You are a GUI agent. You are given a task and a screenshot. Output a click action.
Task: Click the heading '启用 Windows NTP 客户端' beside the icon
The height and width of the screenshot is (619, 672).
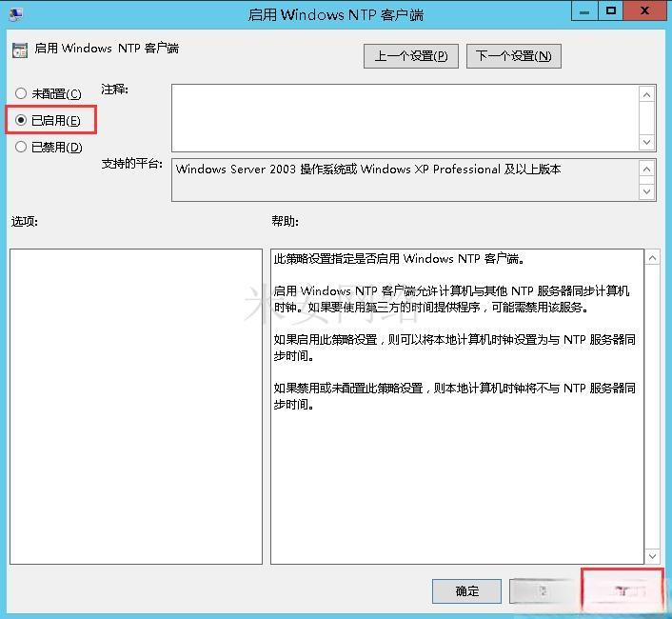point(107,48)
